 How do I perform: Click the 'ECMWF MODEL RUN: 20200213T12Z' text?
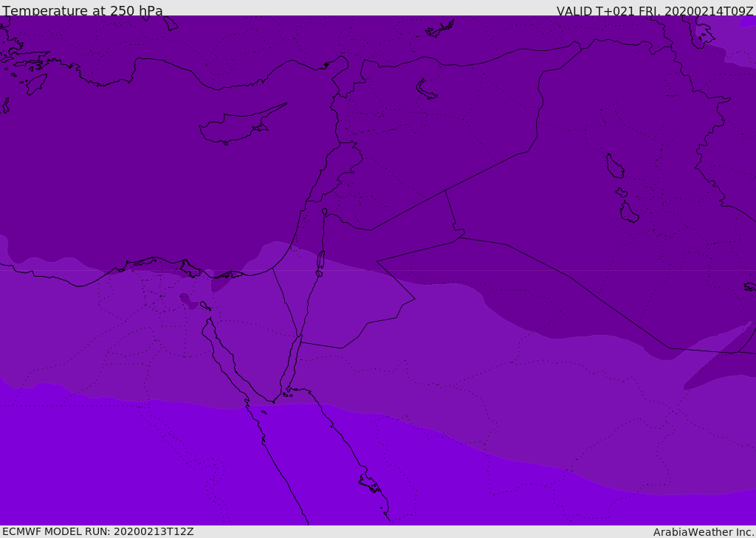point(98,531)
